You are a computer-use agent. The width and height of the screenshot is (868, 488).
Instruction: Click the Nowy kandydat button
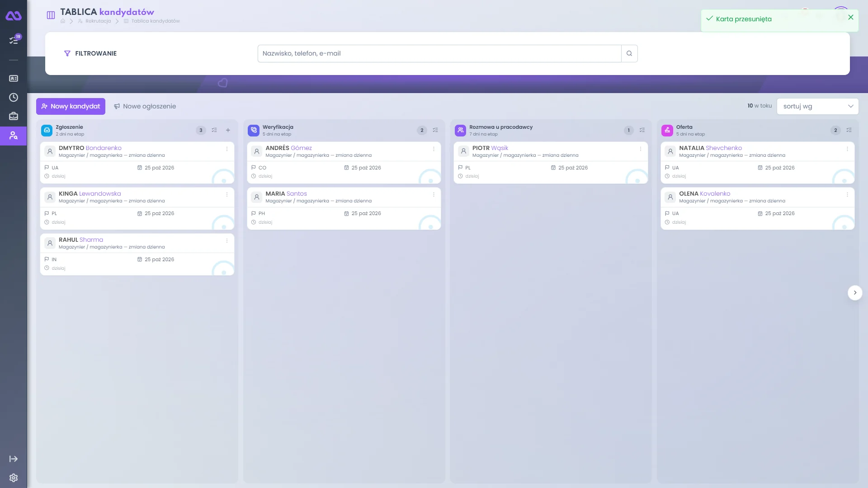pyautogui.click(x=71, y=106)
